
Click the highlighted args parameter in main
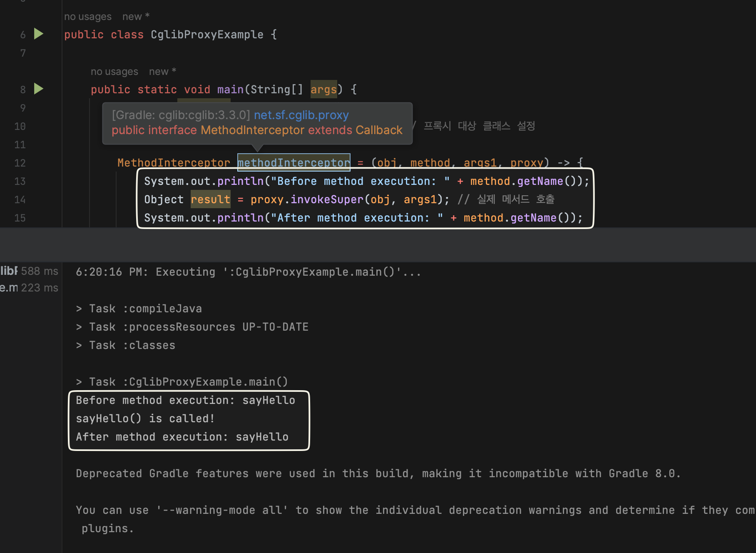323,90
